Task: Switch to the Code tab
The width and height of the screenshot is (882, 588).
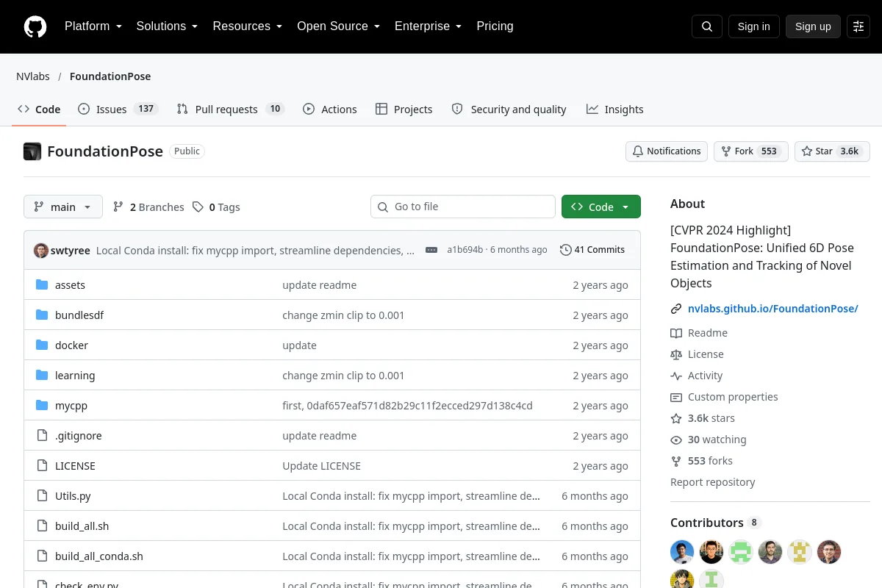Action: (x=39, y=110)
